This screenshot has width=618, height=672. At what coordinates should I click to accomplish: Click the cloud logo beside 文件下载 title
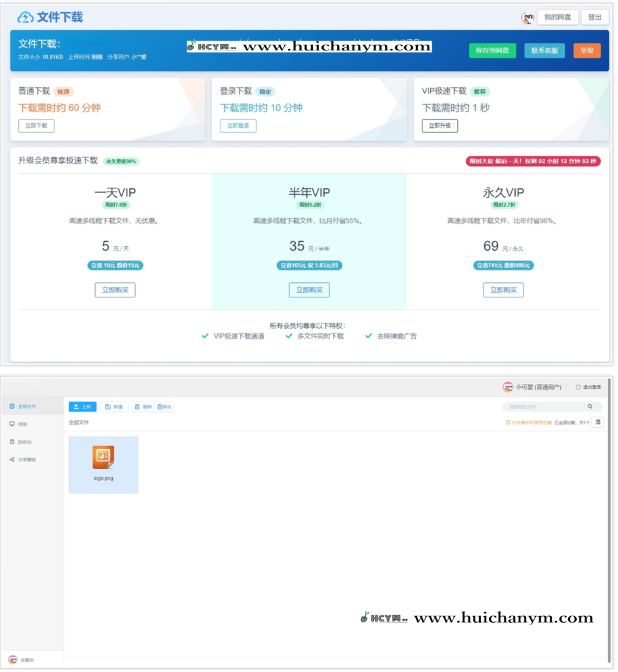pos(25,17)
